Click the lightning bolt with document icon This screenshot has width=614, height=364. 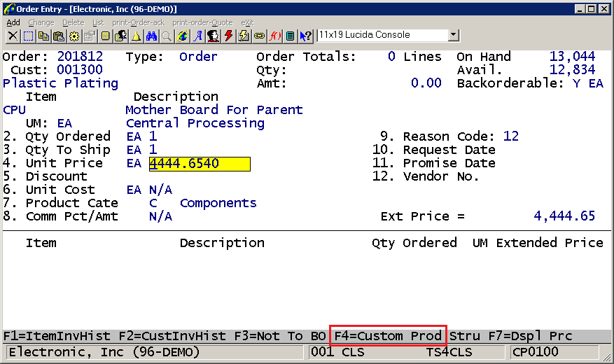tap(244, 36)
